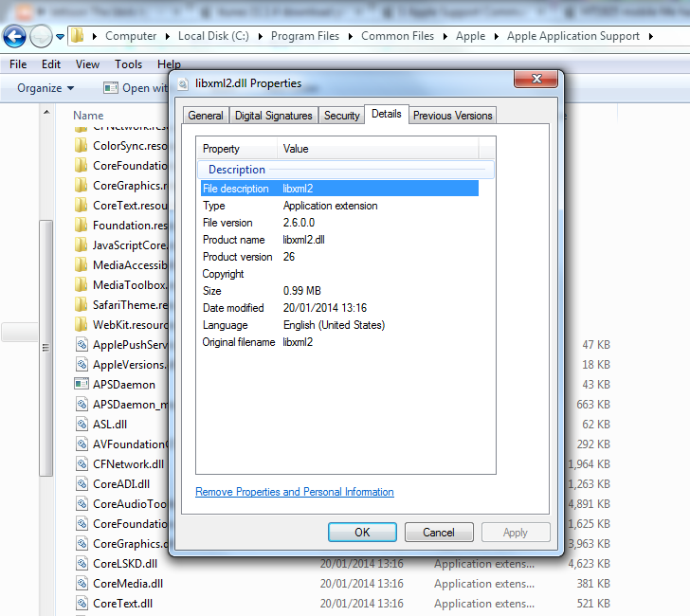Click the scroll up arrow in the file list
Viewport: 690px width, 616px height.
coord(46,112)
